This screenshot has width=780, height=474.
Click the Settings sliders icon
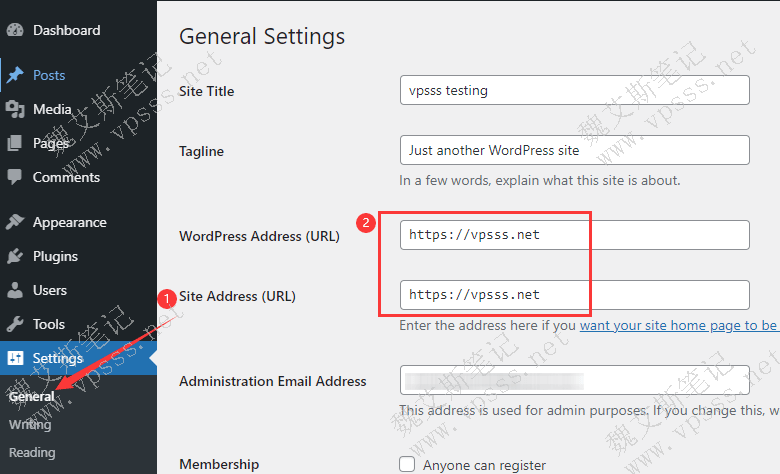[x=15, y=358]
